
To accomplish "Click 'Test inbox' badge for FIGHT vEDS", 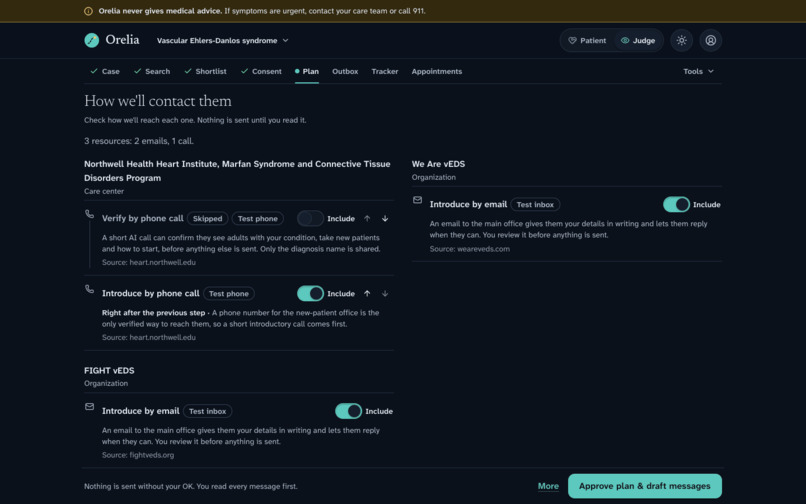I will [x=208, y=411].
